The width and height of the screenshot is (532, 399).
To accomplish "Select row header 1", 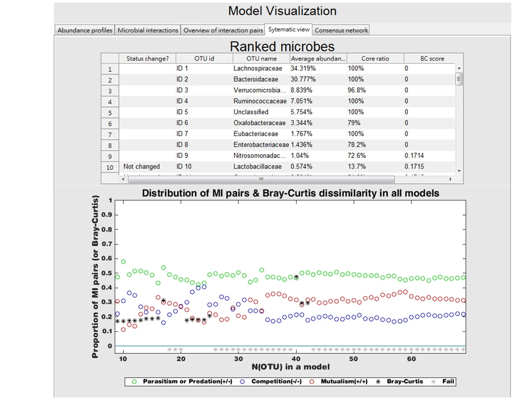I will pos(110,69).
